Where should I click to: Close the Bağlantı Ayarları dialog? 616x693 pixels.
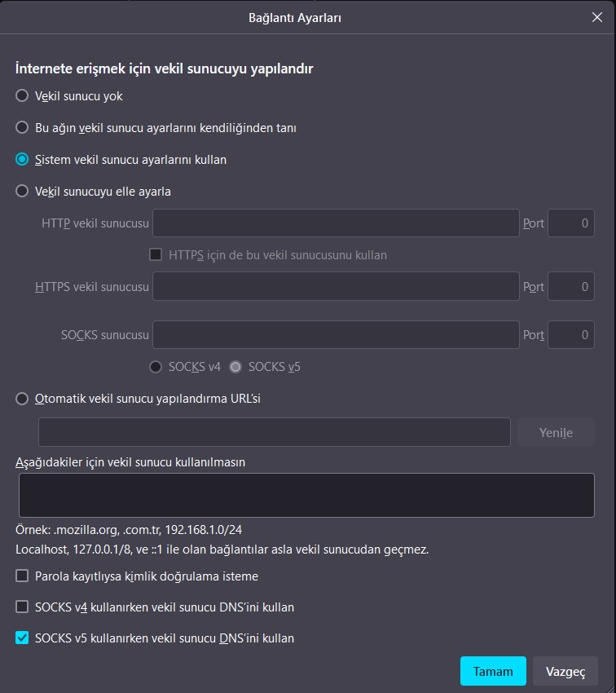click(597, 17)
